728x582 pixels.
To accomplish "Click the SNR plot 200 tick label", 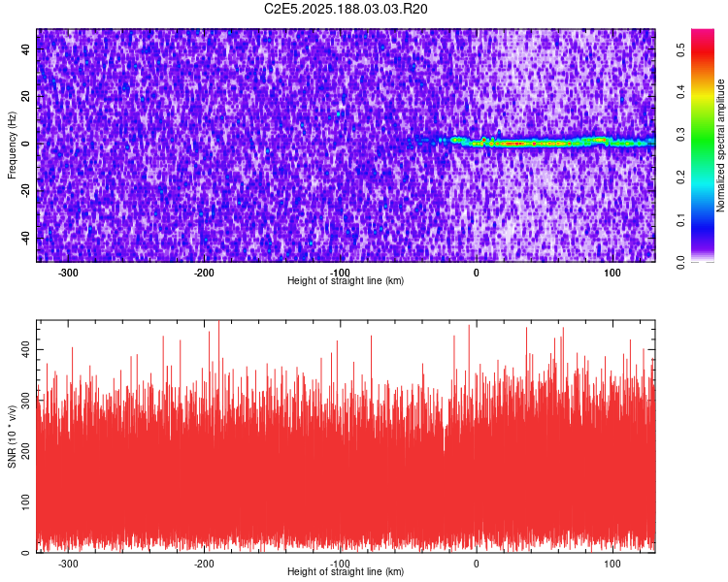I will tap(26, 451).
